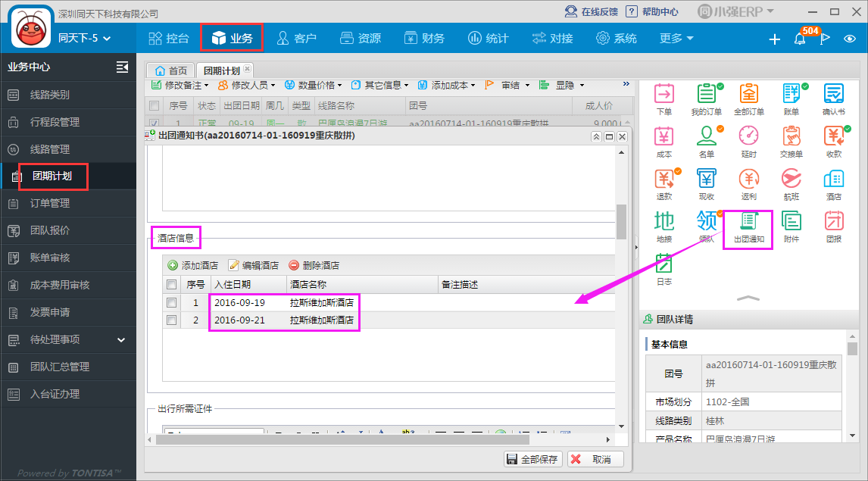Open the 同天下-5 account dropdown
868x481 pixels.
(84, 38)
